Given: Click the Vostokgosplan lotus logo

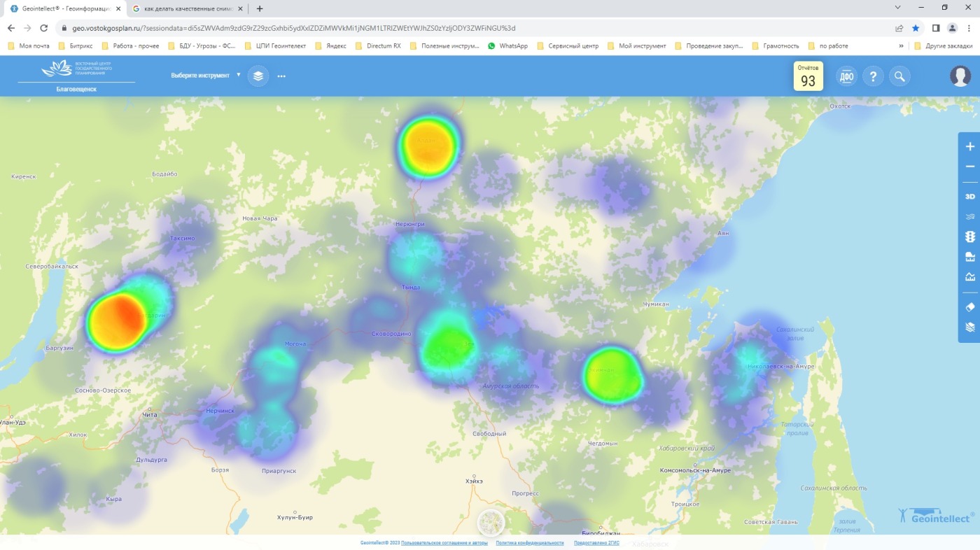Looking at the screenshot, I should tap(77, 69).
